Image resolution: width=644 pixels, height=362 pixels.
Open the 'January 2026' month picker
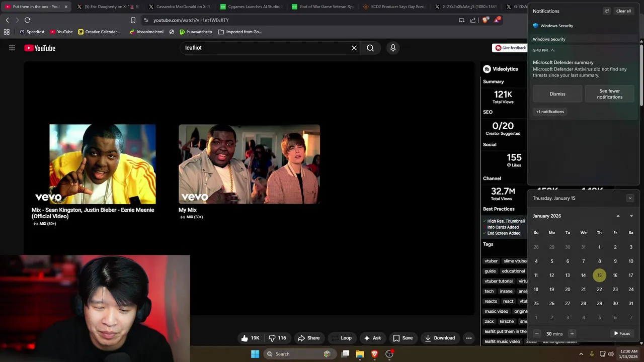click(547, 216)
